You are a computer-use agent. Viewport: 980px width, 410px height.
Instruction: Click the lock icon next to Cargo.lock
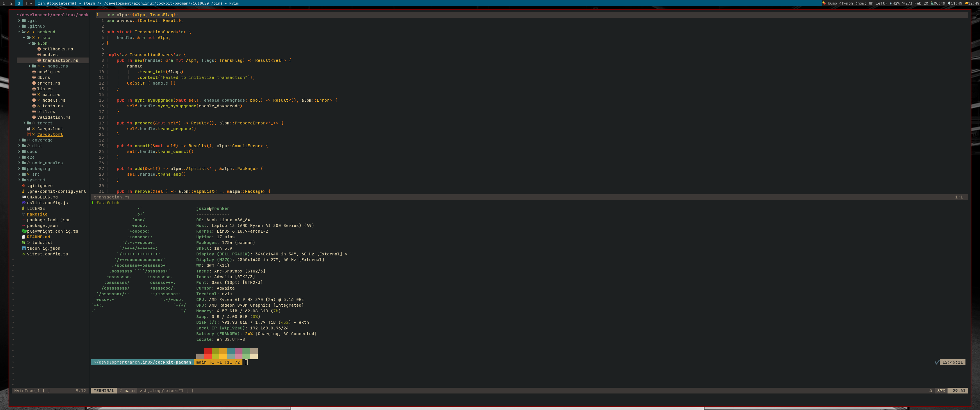[x=28, y=129]
